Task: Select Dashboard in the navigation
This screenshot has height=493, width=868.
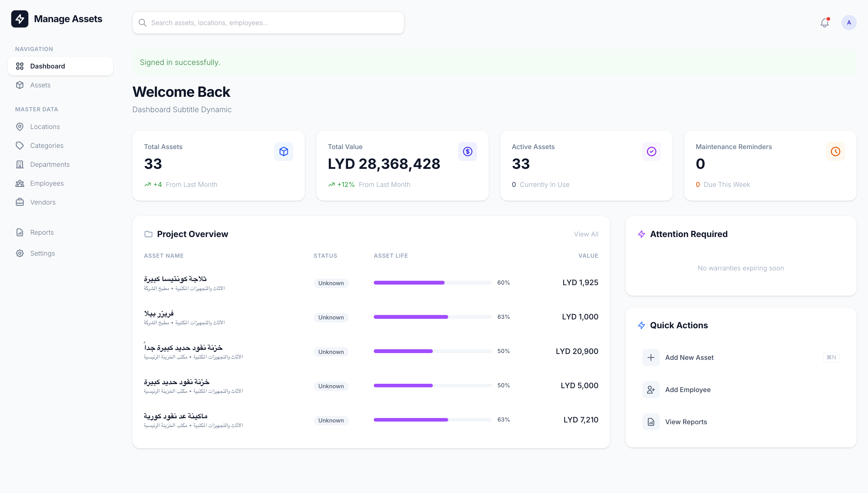Action: point(48,66)
